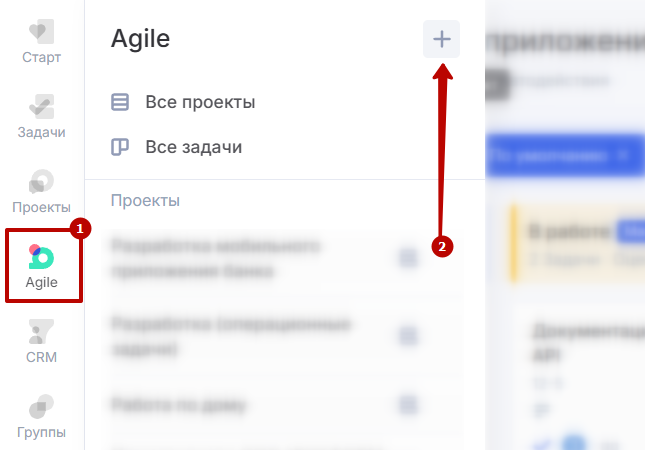Open the Работа по дому project
This screenshot has width=645, height=450.
pyautogui.click(x=180, y=405)
